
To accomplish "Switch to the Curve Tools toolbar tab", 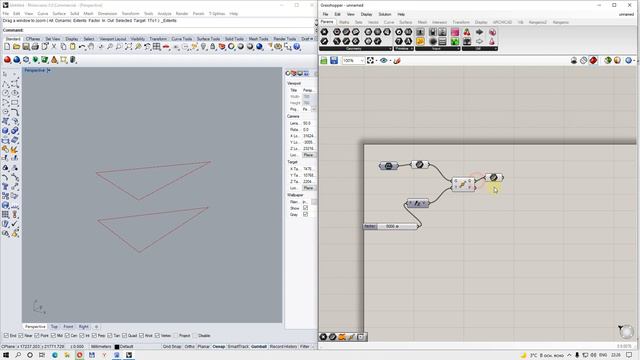I will (x=182, y=39).
